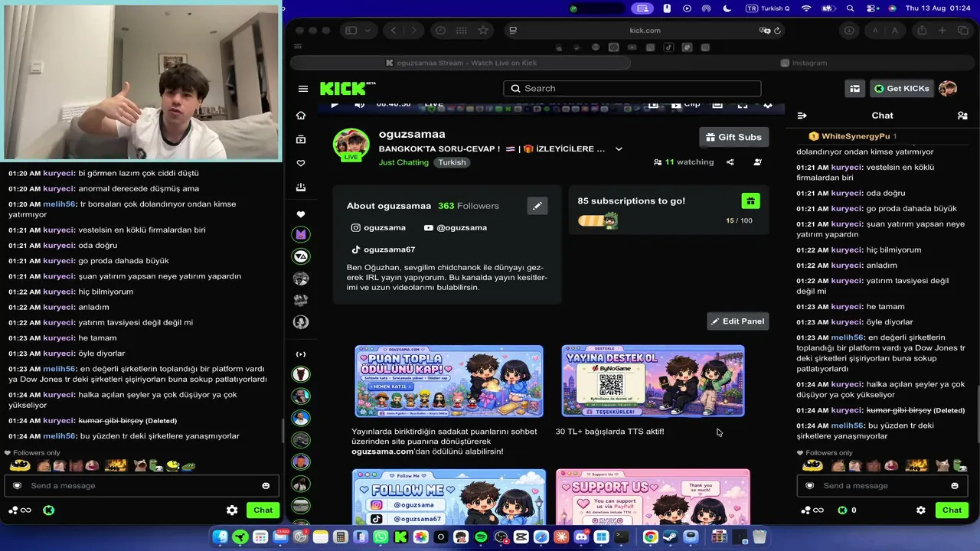Click the Edit Panel button
The image size is (980, 551).
pos(737,321)
